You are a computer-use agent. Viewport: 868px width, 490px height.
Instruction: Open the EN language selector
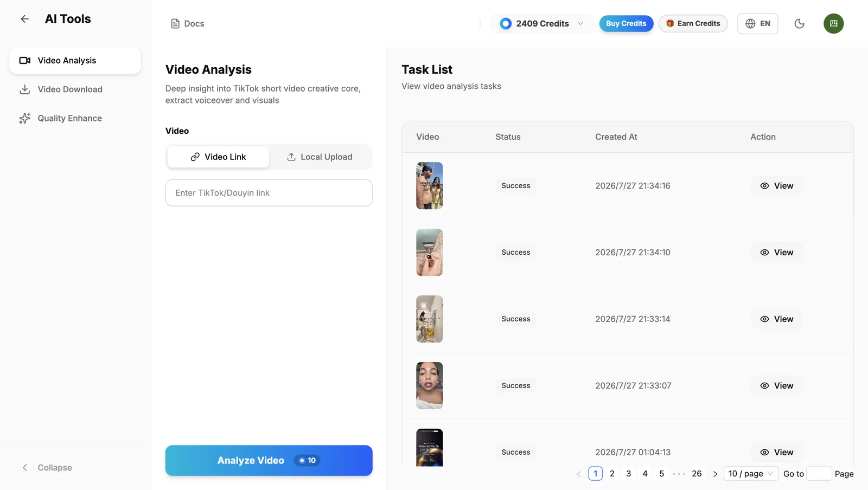(x=758, y=24)
